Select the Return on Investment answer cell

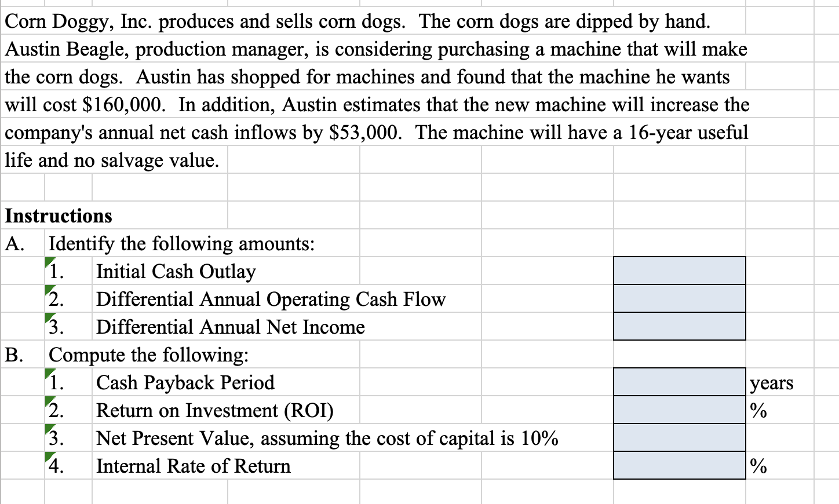(680, 410)
